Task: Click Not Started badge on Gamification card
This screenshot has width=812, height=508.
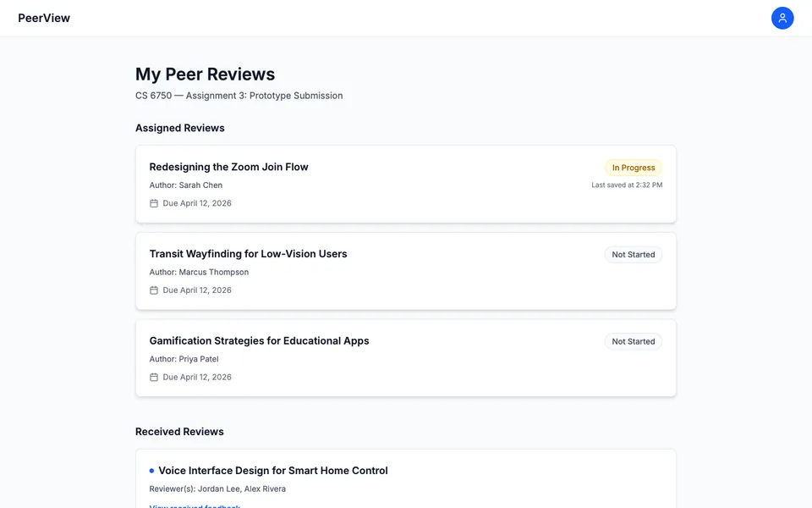Action: (634, 341)
